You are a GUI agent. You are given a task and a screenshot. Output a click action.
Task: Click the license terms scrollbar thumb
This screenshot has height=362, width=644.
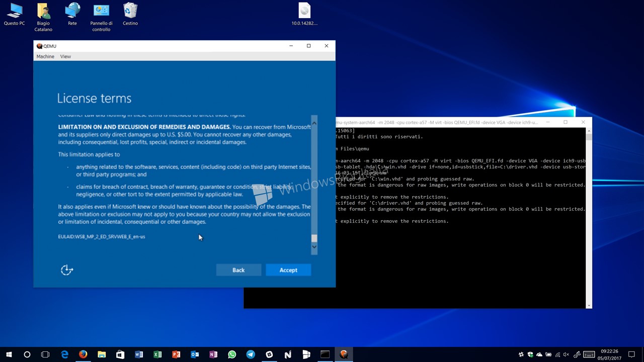coord(314,238)
